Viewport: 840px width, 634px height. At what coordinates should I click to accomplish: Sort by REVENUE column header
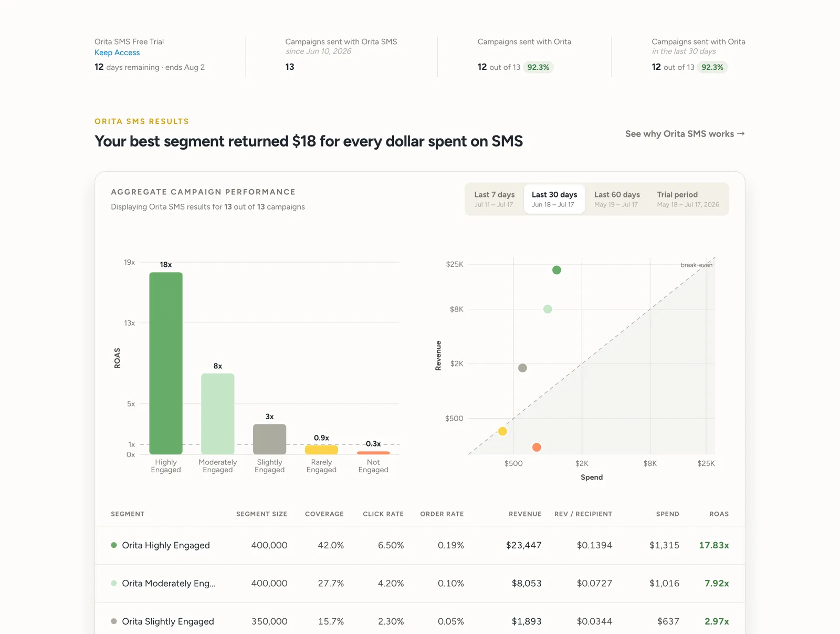[525, 514]
